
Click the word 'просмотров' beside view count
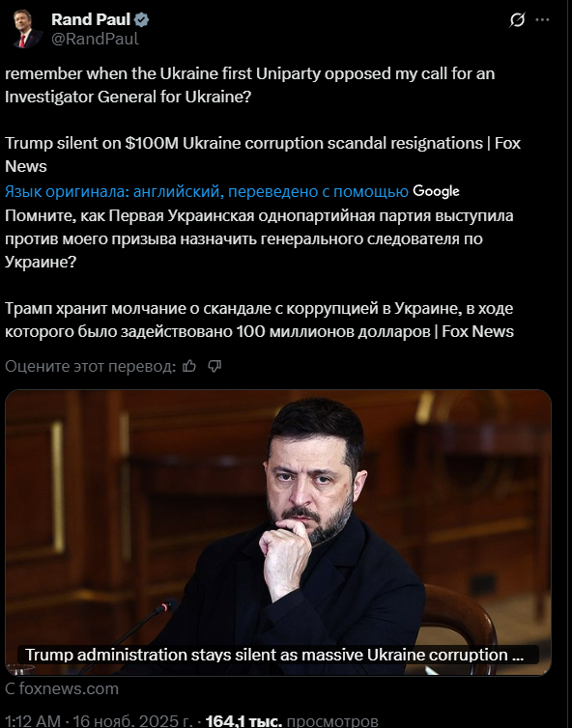coord(332,721)
